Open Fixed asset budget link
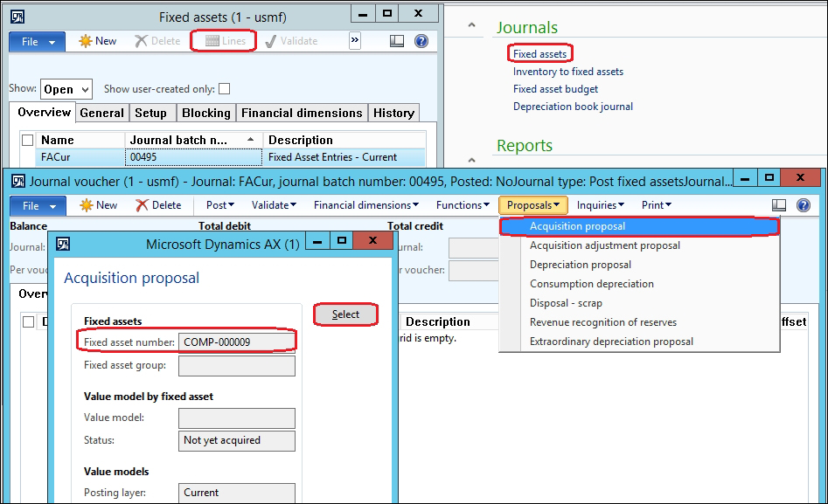The image size is (828, 504). [x=555, y=89]
